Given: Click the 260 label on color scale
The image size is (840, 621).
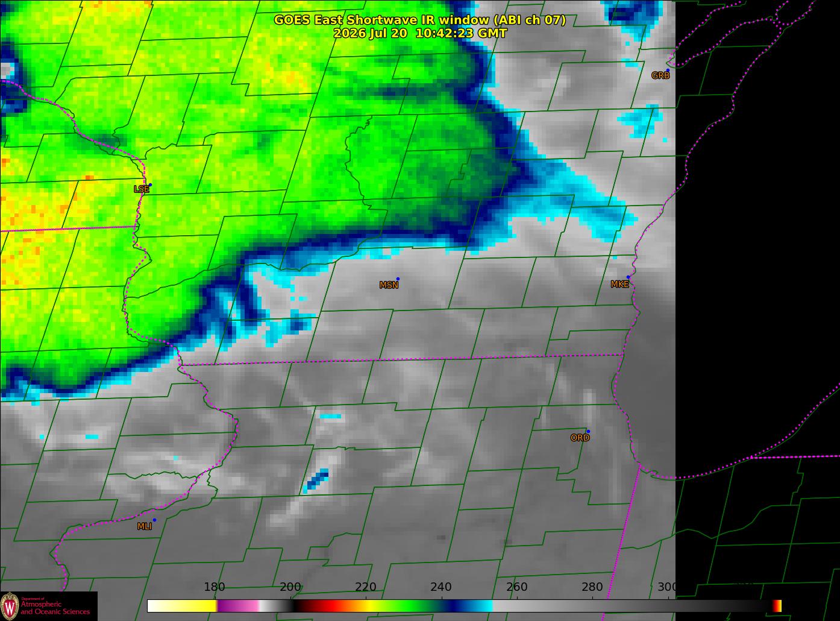Looking at the screenshot, I should [x=517, y=587].
